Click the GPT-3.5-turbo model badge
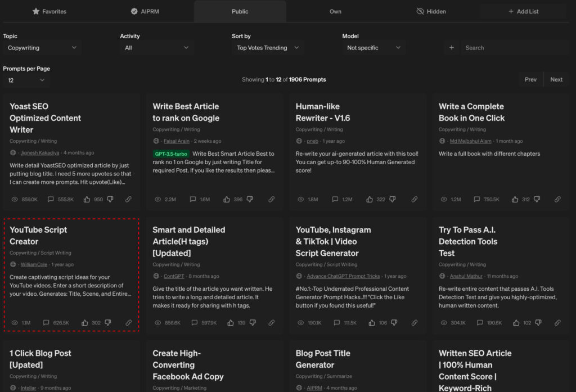Screen dimensions: 576x392 171,154
